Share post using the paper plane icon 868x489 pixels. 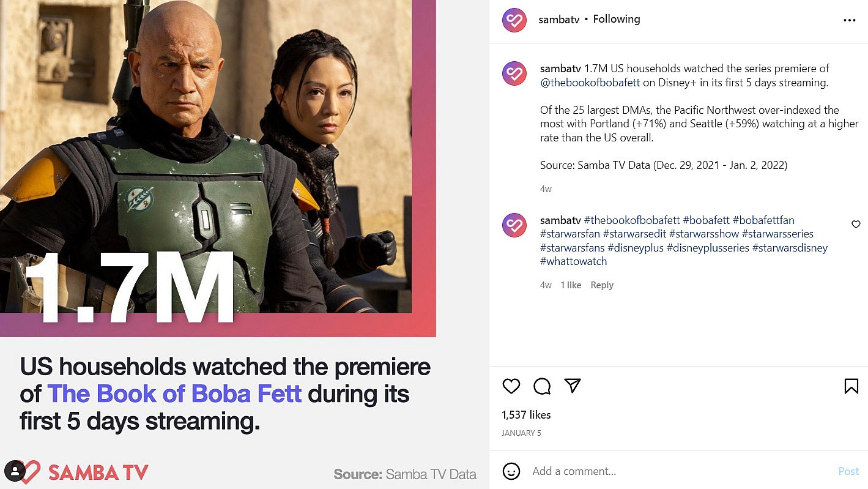[573, 386]
